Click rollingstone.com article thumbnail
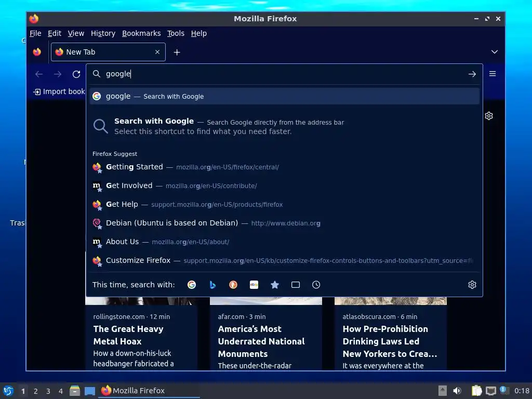The width and height of the screenshot is (532, 399). click(x=141, y=301)
